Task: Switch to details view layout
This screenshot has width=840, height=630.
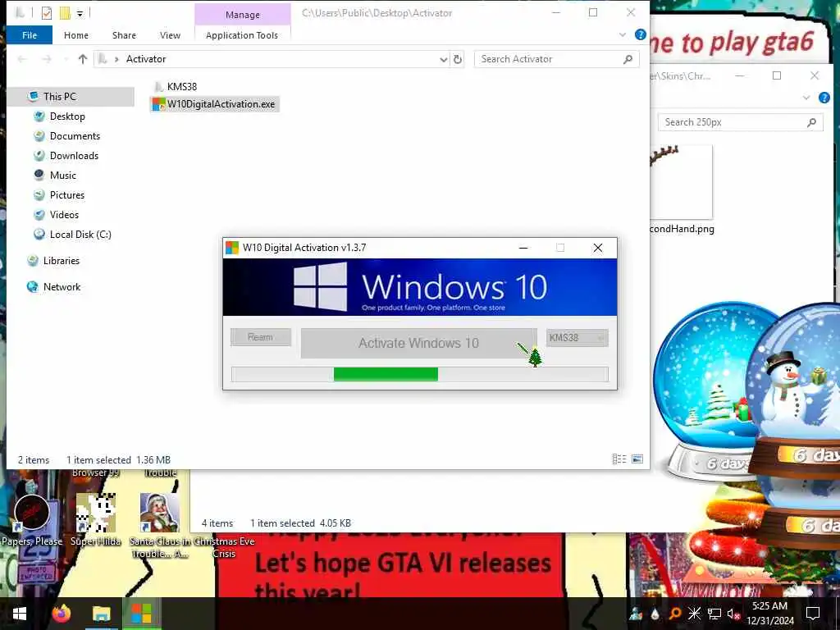Action: 619,459
